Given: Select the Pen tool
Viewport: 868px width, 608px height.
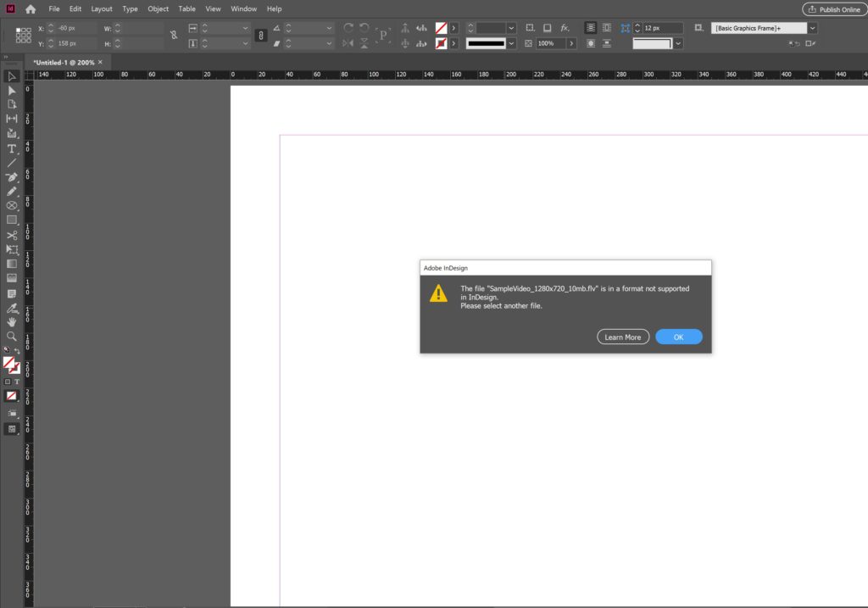Looking at the screenshot, I should pyautogui.click(x=12, y=177).
